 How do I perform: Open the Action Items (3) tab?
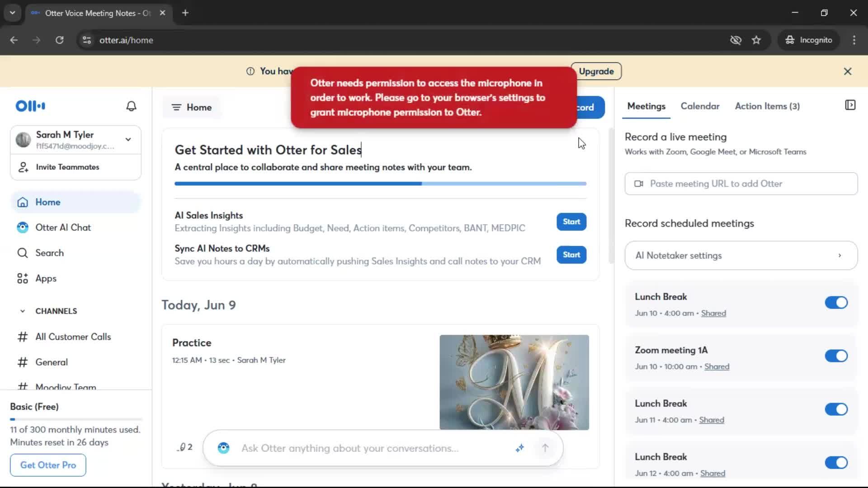click(x=767, y=106)
